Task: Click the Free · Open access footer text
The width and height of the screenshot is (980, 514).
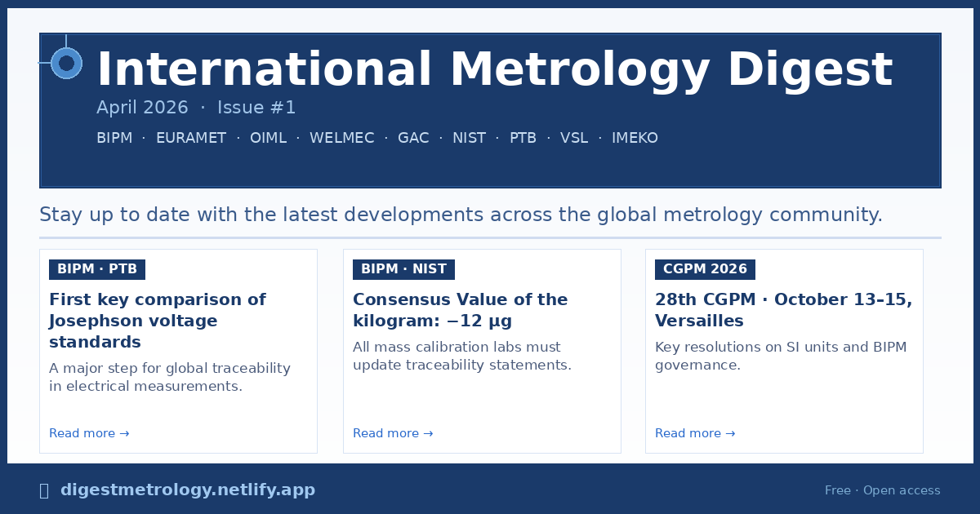Action: point(882,490)
